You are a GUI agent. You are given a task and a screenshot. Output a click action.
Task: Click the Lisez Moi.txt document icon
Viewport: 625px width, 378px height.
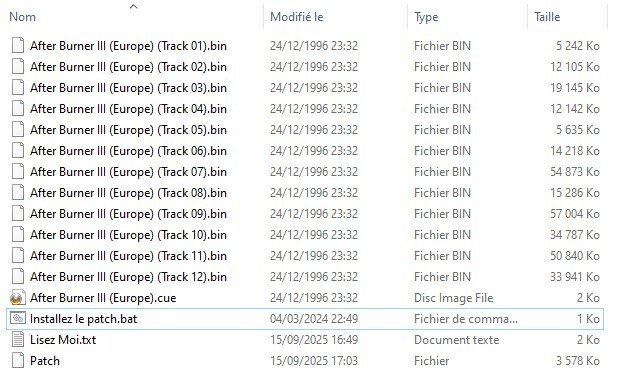(18, 339)
